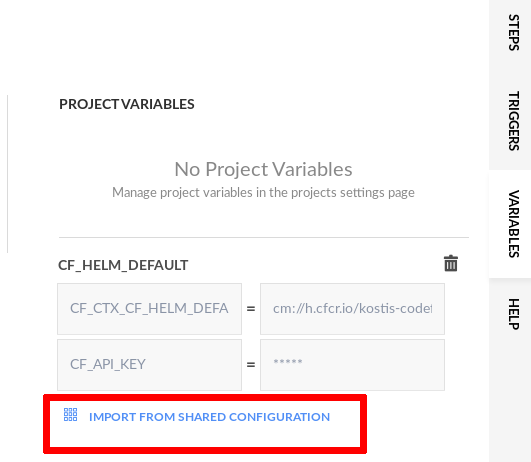Click empty space below the Import link

click(x=205, y=435)
